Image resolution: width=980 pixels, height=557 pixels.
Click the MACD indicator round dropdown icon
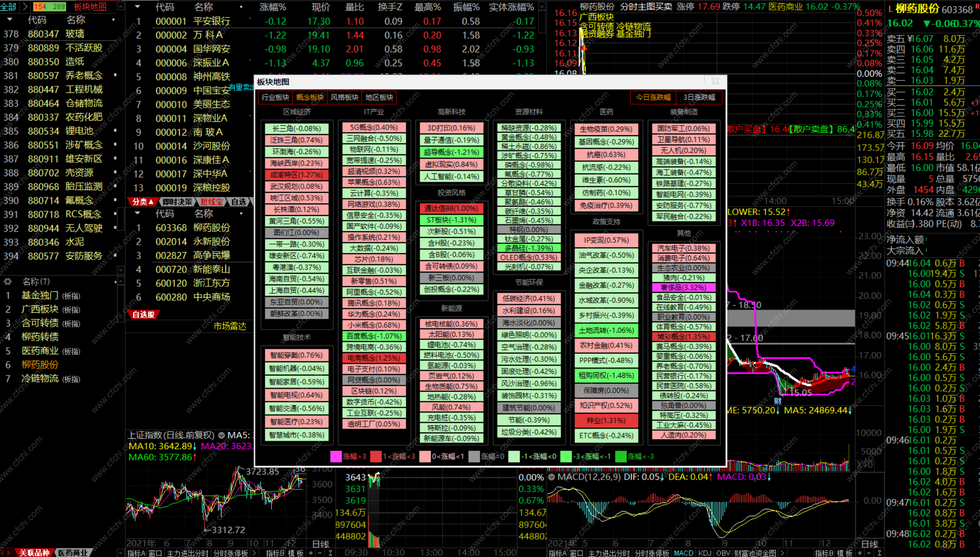point(552,477)
